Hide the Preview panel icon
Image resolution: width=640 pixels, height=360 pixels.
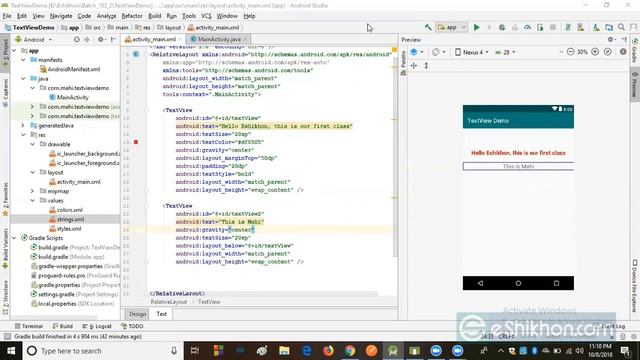click(624, 40)
